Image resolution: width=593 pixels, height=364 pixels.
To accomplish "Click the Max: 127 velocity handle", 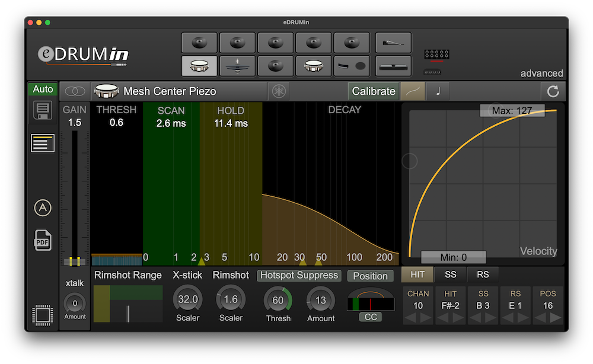I will coord(512,111).
